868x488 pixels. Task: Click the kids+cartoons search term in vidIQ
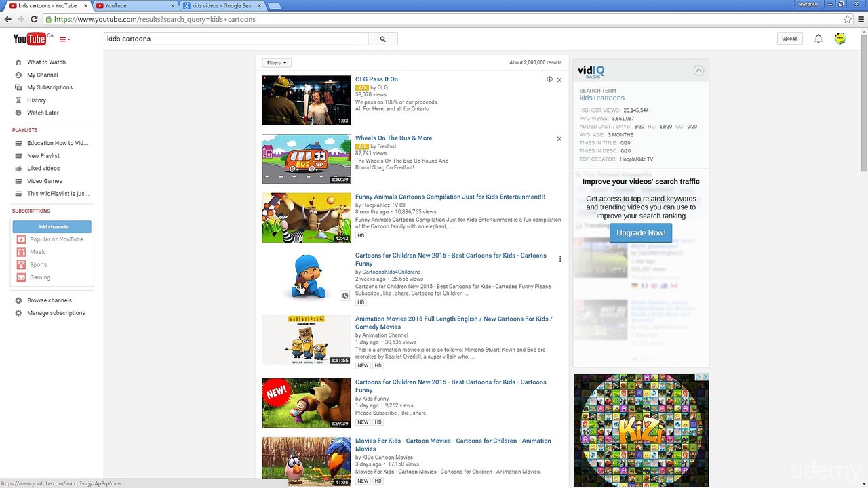point(601,98)
